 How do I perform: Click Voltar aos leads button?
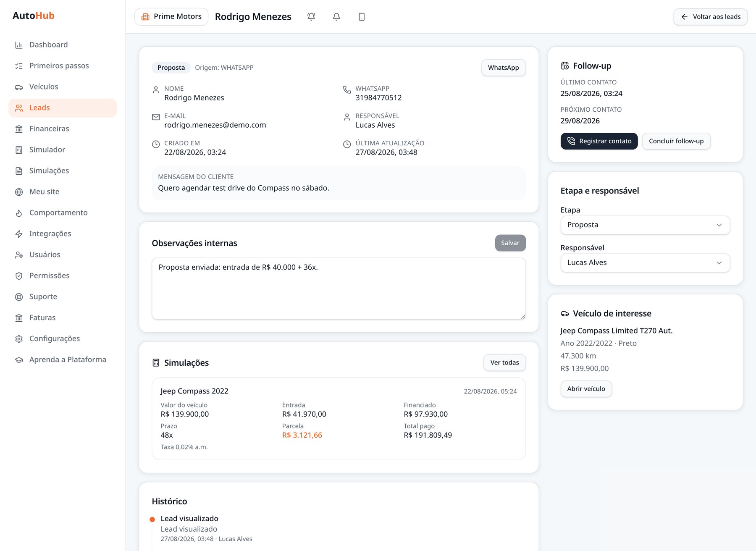pyautogui.click(x=710, y=17)
